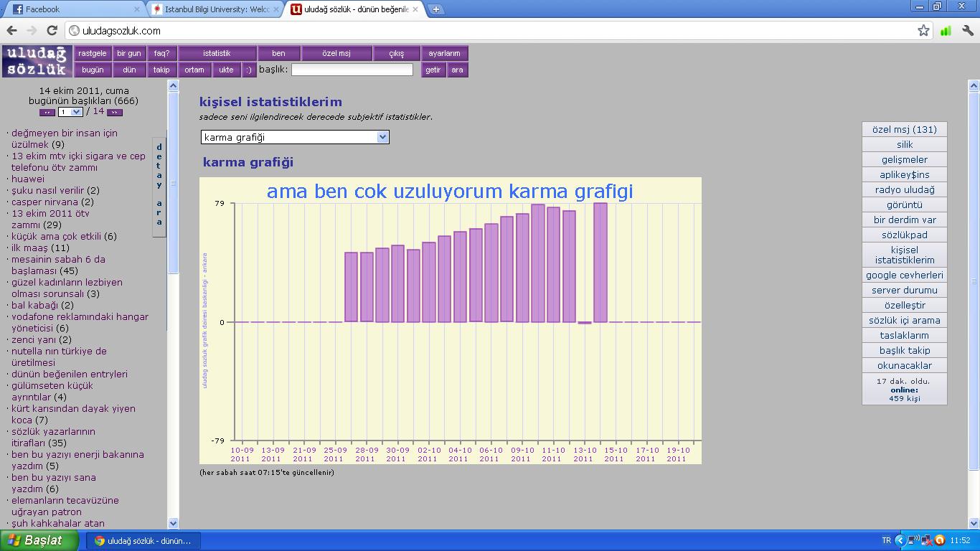This screenshot has height=551, width=980.
Task: Open karma grafiği statistics dropdown
Action: click(295, 137)
